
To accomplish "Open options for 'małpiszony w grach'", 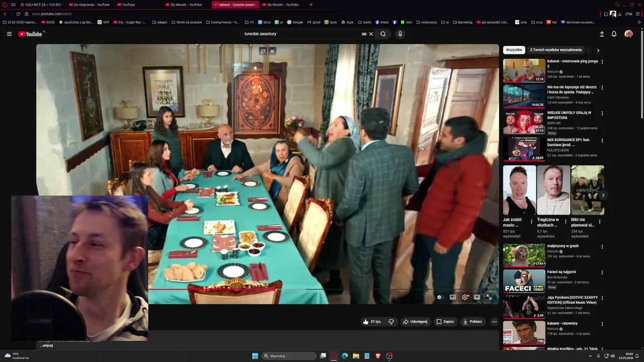I will (602, 246).
